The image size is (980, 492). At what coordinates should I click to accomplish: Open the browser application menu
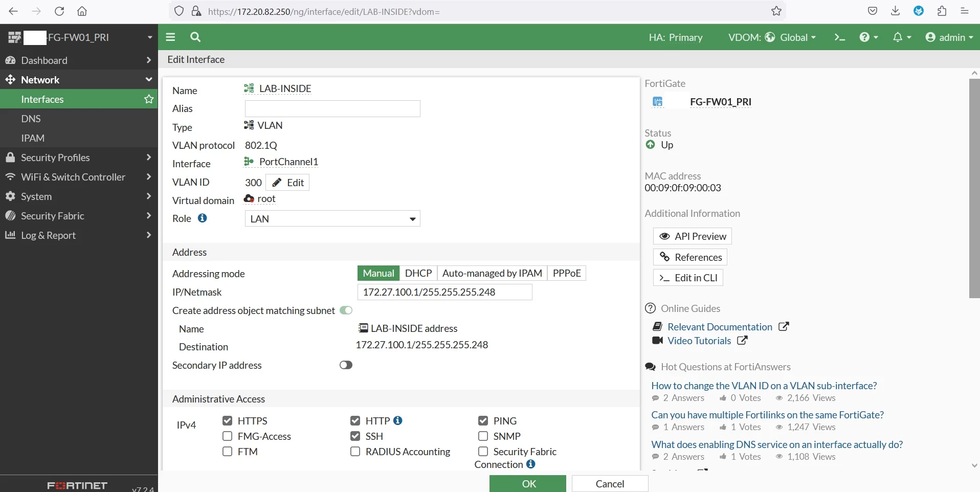965,11
